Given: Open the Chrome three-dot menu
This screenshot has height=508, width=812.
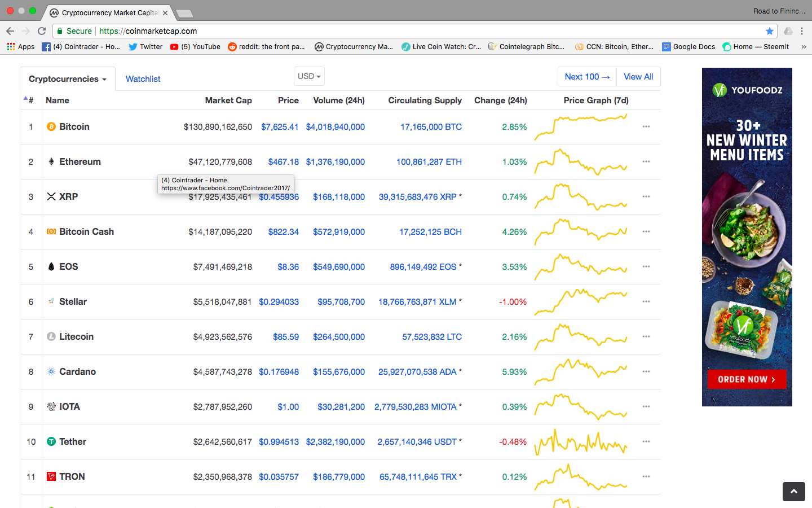Looking at the screenshot, I should [802, 31].
